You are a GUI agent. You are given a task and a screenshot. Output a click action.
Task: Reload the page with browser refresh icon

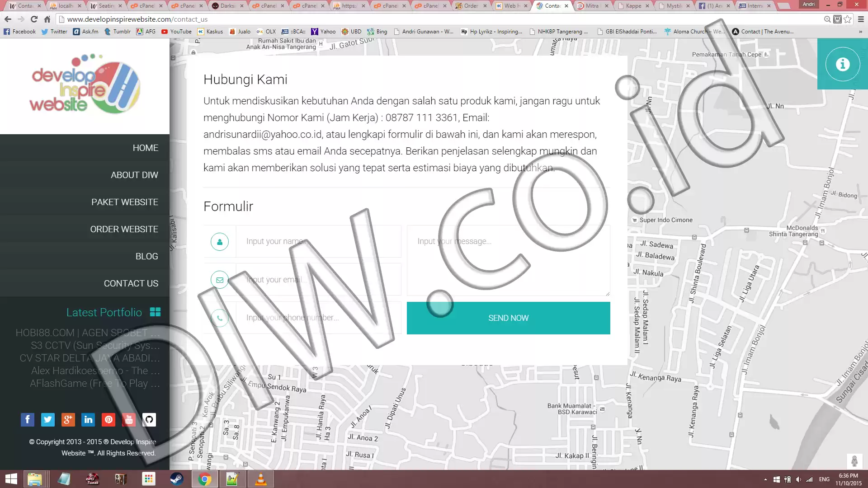[x=34, y=19]
